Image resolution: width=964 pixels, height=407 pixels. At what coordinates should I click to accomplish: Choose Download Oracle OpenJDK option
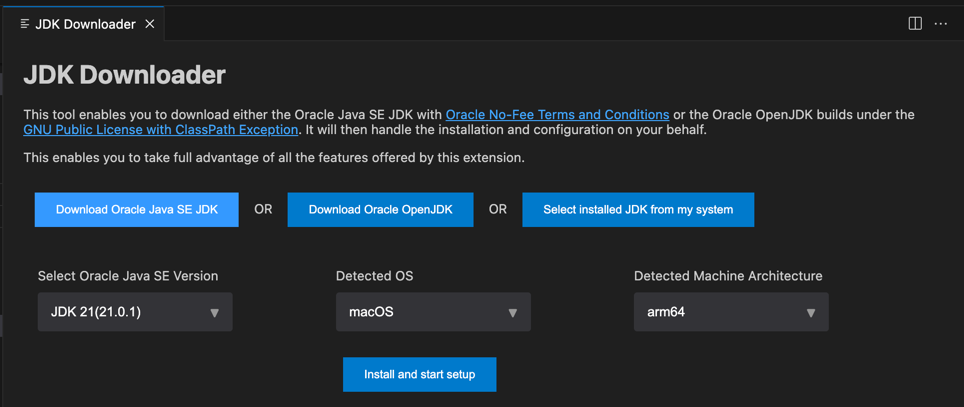click(x=380, y=210)
